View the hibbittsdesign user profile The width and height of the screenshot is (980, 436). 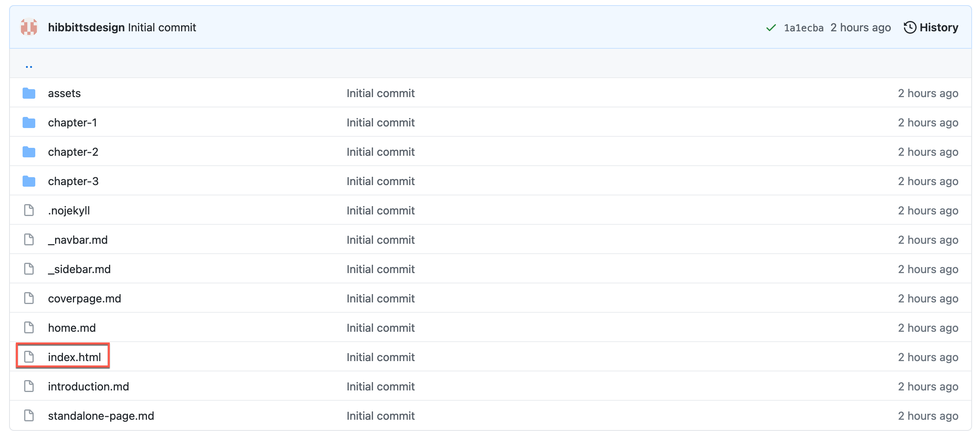pyautogui.click(x=86, y=27)
